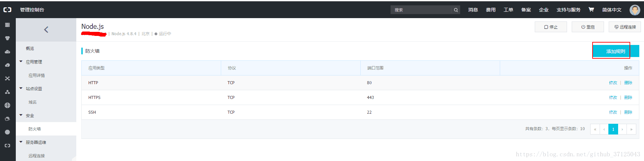Open the crossed-arrows icon in left rail
The height and width of the screenshot is (161, 644).
pyautogui.click(x=7, y=78)
